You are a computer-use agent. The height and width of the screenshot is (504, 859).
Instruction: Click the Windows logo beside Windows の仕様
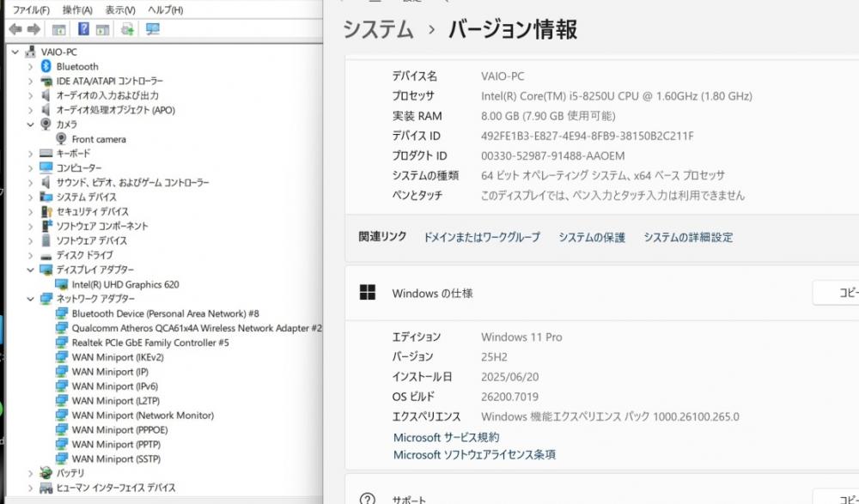point(368,293)
